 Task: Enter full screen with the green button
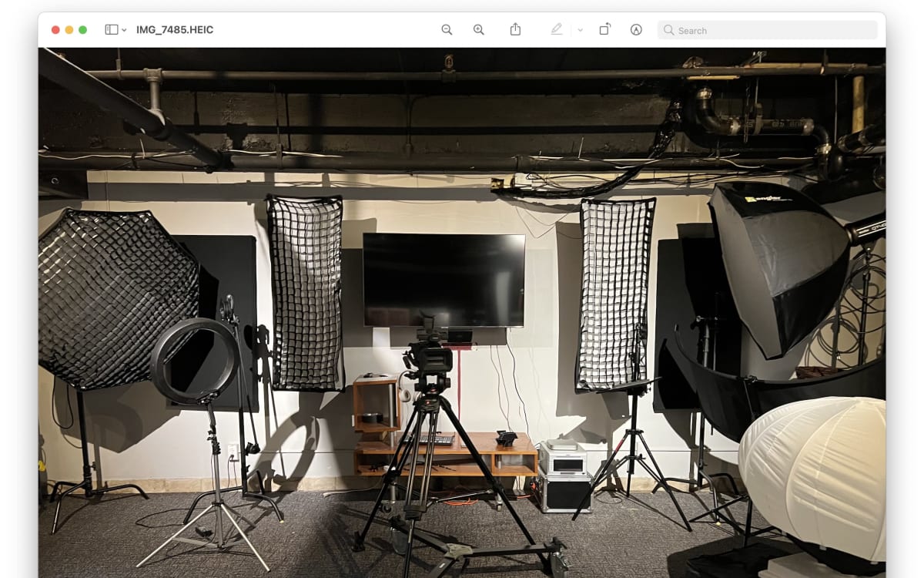(x=83, y=30)
